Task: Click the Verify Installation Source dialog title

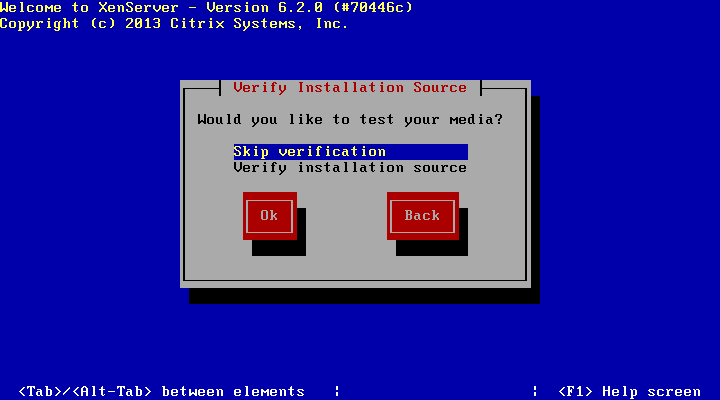Action: 350,87
